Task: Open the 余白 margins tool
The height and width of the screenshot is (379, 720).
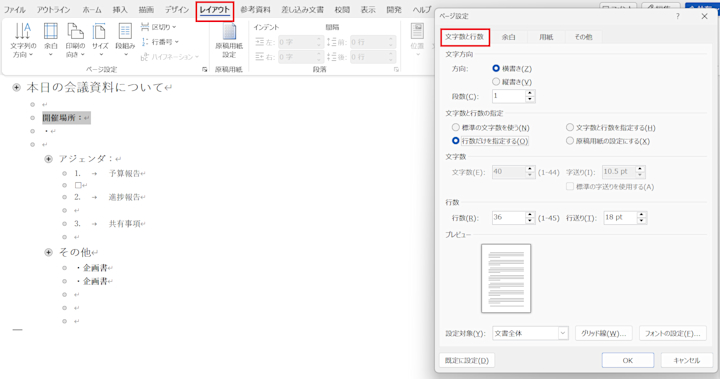Action: 51,40
